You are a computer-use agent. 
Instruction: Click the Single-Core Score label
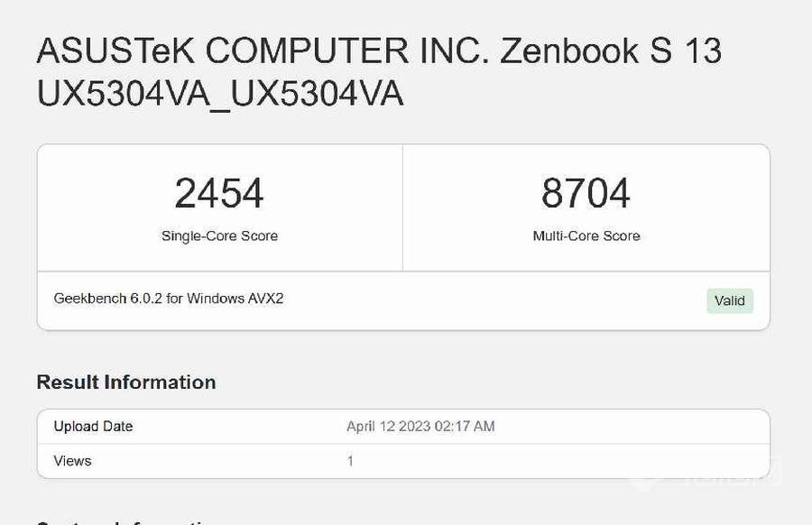[x=219, y=236]
